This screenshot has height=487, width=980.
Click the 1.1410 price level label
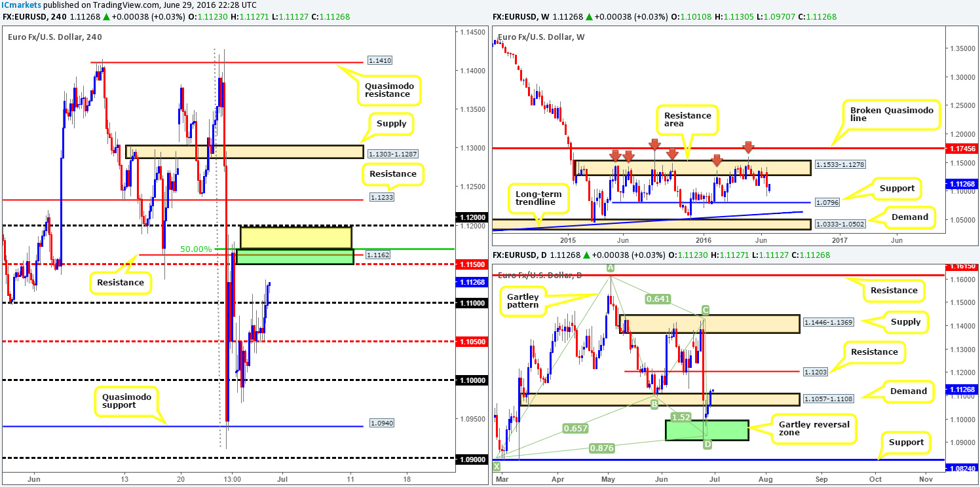379,60
